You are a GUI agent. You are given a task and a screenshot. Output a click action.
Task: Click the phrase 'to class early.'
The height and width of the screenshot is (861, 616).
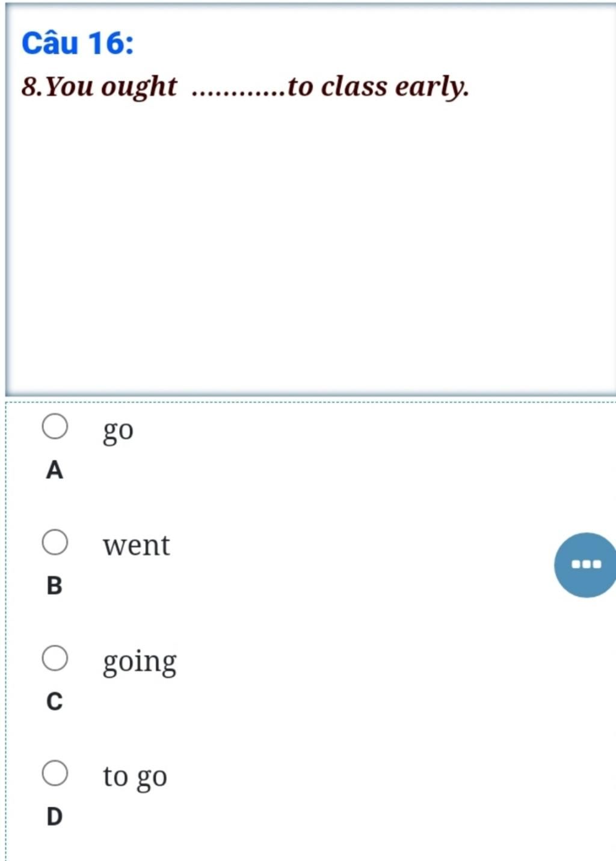click(378, 87)
